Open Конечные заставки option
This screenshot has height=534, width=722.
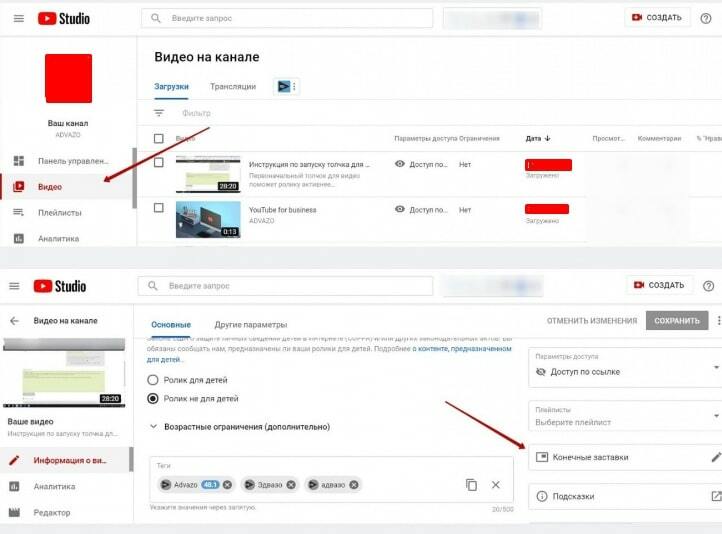click(625, 457)
